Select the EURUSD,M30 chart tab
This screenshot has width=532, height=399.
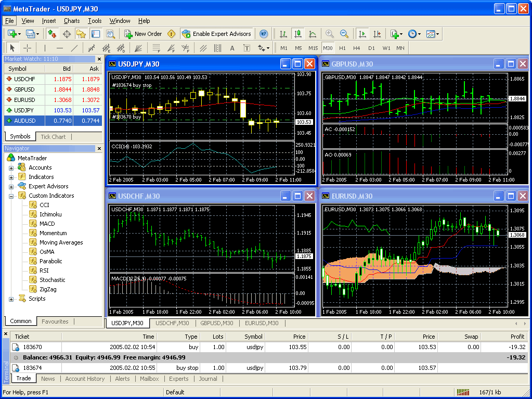click(x=262, y=323)
